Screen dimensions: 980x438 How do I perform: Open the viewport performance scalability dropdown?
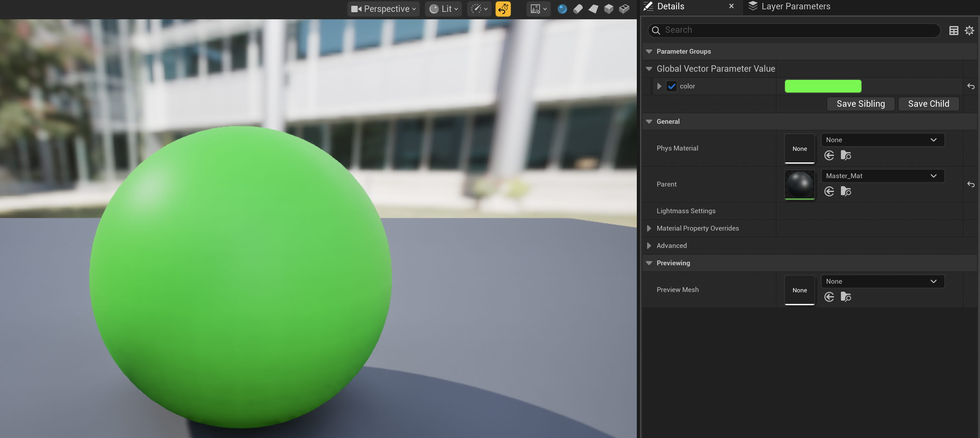(479, 9)
